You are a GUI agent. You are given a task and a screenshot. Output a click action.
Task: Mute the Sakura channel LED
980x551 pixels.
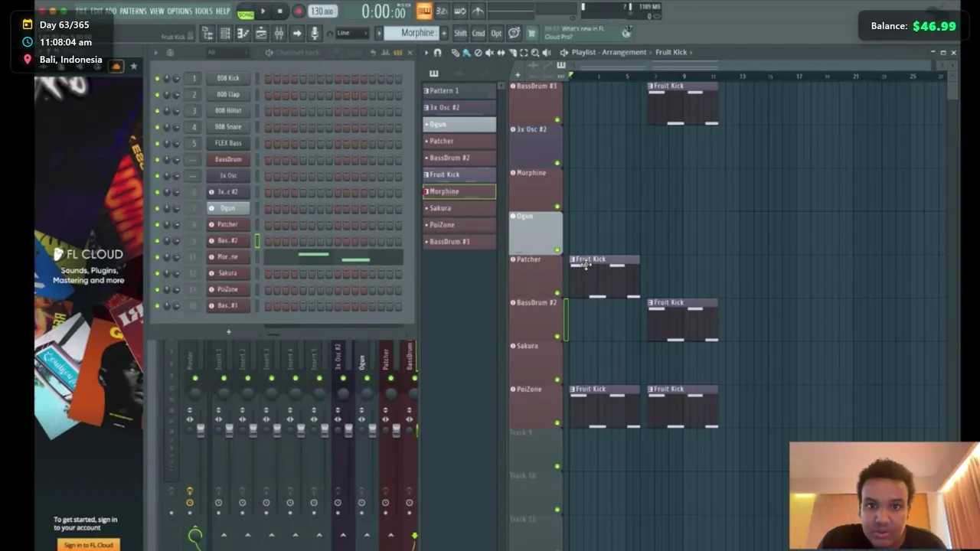[158, 273]
